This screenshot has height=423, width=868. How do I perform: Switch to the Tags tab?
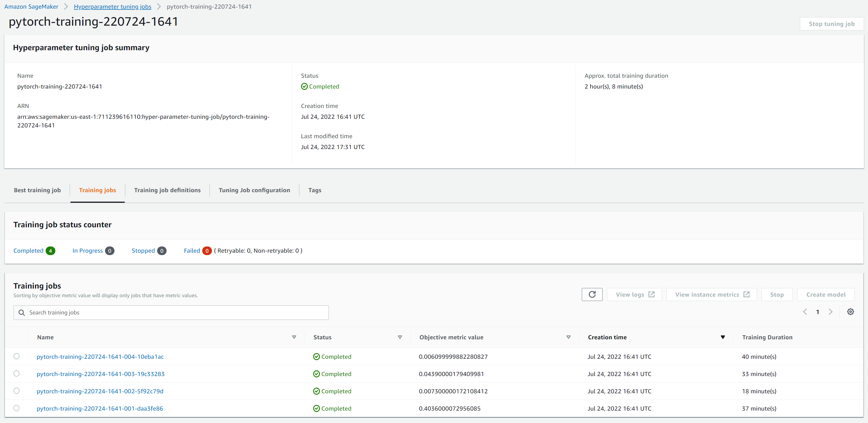pos(315,190)
